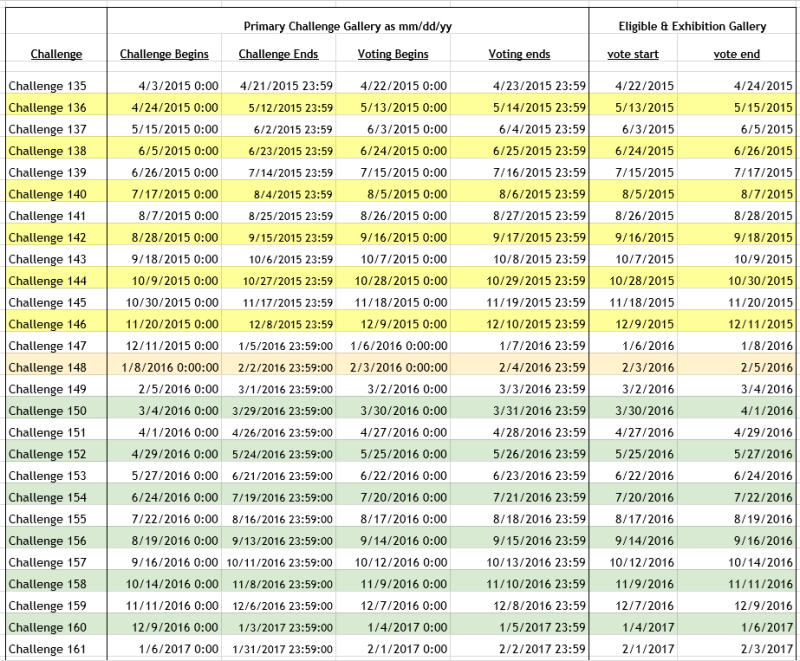The image size is (800, 661).
Task: Select Challenge 135's end date "4/21/2015 23:59"
Action: 286,86
